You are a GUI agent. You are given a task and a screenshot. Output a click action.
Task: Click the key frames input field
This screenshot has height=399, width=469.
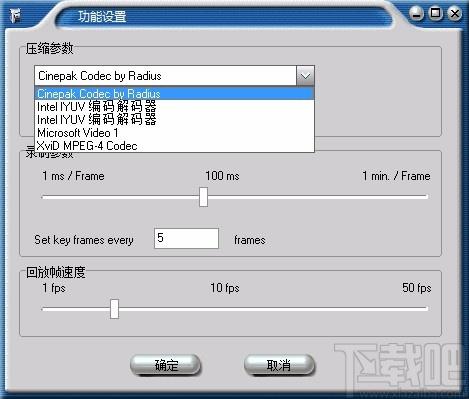186,238
